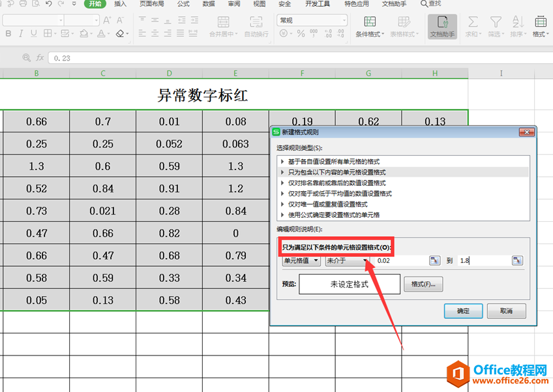Click the Distributed alignment icon
Viewport: 553px width, 392px height.
tap(193, 33)
